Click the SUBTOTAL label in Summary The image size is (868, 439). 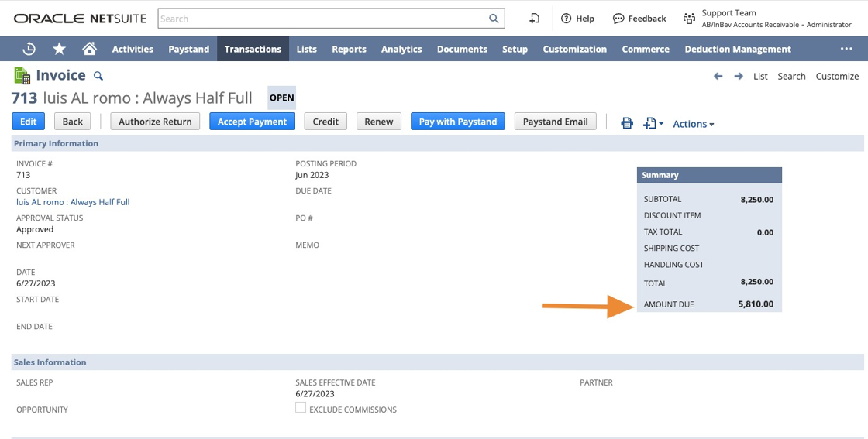pyautogui.click(x=663, y=199)
